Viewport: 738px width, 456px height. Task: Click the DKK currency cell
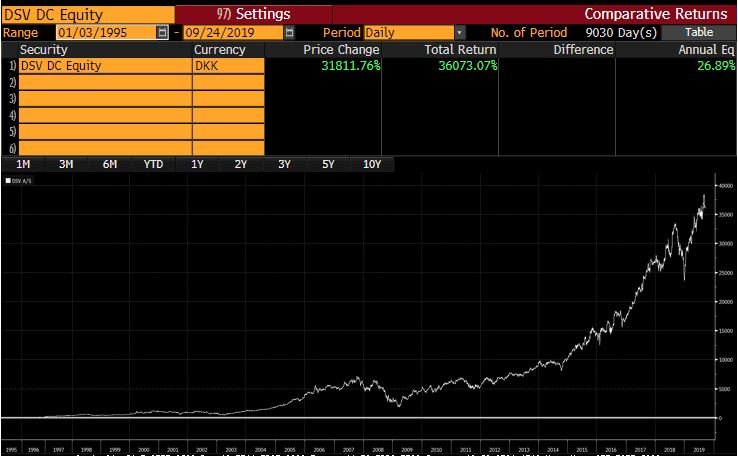(229, 66)
